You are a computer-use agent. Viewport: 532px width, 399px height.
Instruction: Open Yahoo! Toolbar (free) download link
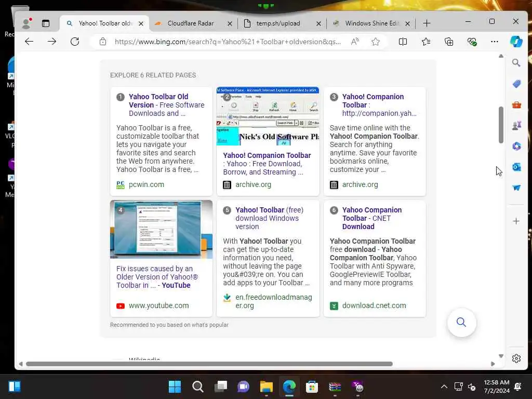[270, 218]
